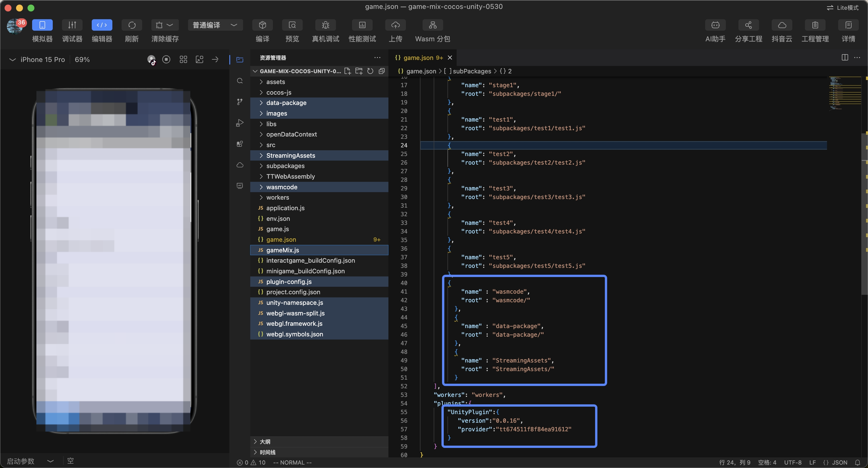Open the 普通编译 compile mode dropdown
The width and height of the screenshot is (868, 468).
(215, 25)
